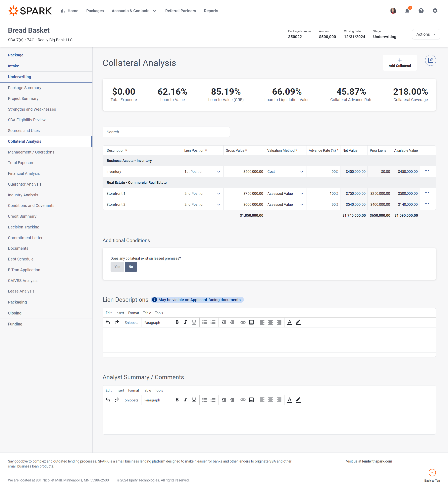This screenshot has width=448, height=489.
Task: Open row options for Storefront 1
Action: [427, 193]
